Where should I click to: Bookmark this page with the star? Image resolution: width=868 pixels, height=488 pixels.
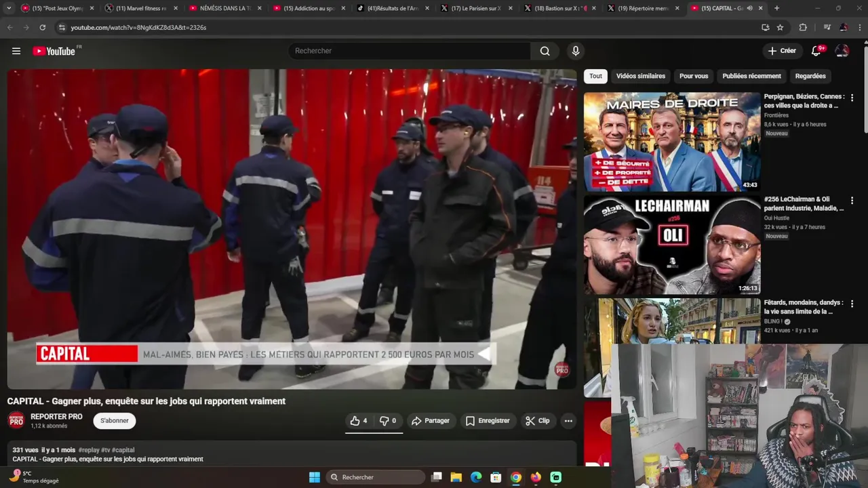coord(780,27)
